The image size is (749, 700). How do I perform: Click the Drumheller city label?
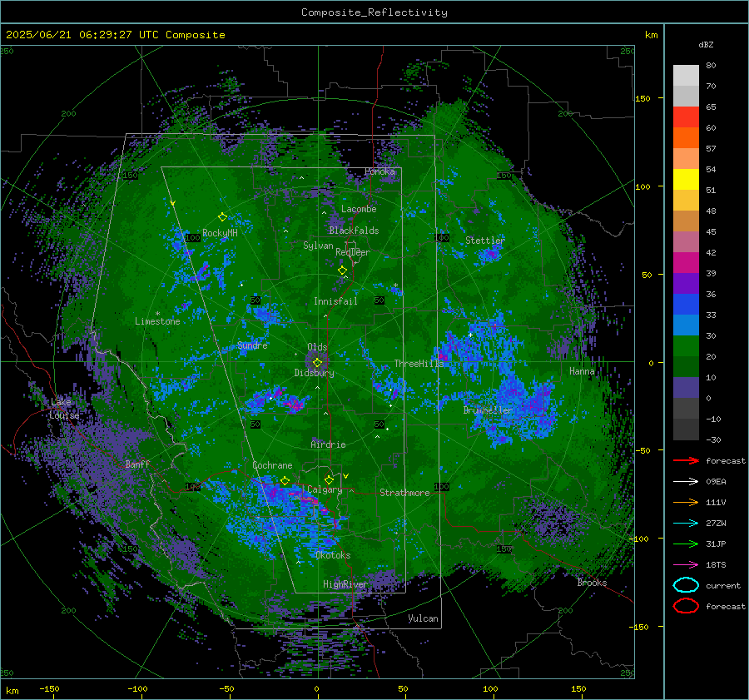click(x=488, y=410)
